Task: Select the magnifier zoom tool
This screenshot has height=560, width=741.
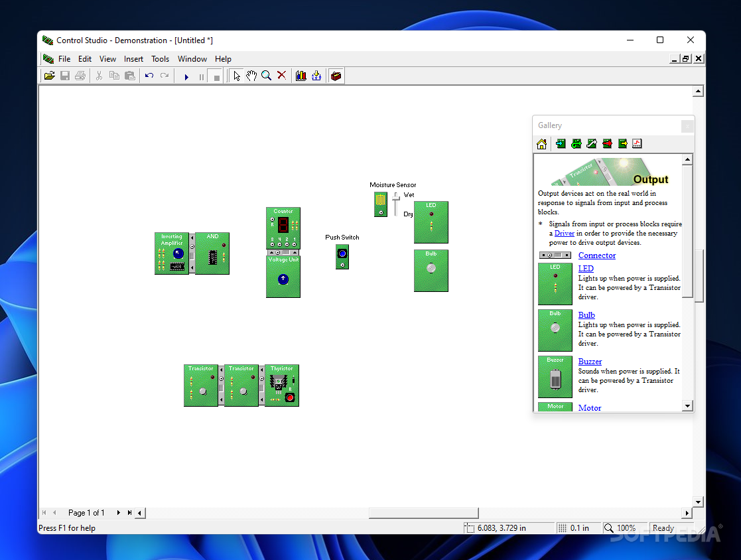Action: tap(267, 76)
